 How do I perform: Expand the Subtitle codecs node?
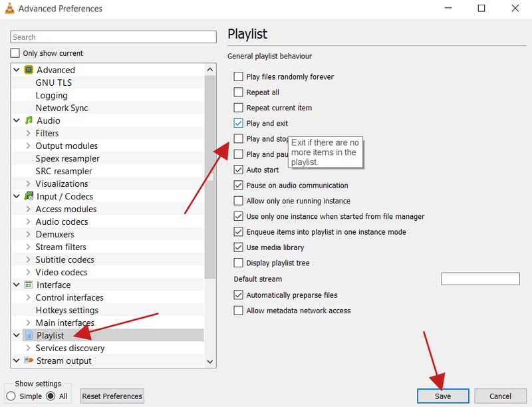(x=29, y=260)
